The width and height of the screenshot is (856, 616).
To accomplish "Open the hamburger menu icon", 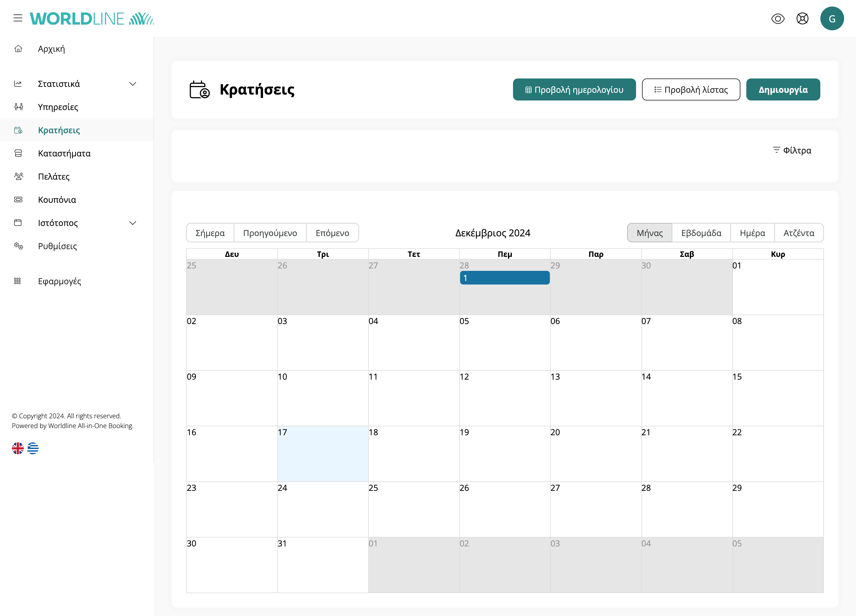I will tap(18, 18).
